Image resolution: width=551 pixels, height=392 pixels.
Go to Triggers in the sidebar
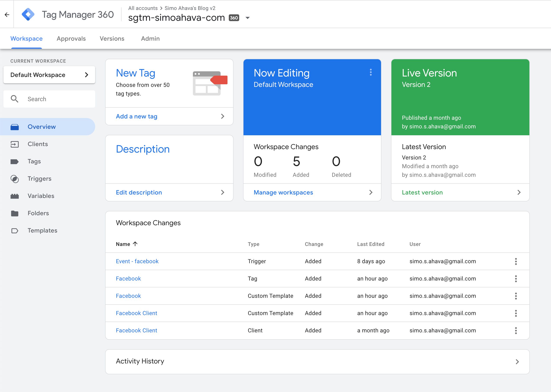click(39, 179)
